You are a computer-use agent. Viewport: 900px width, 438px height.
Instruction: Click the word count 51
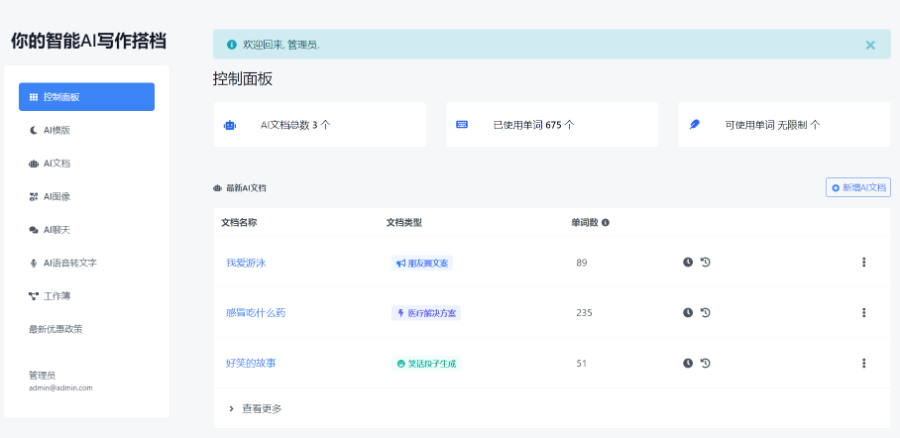click(x=581, y=363)
